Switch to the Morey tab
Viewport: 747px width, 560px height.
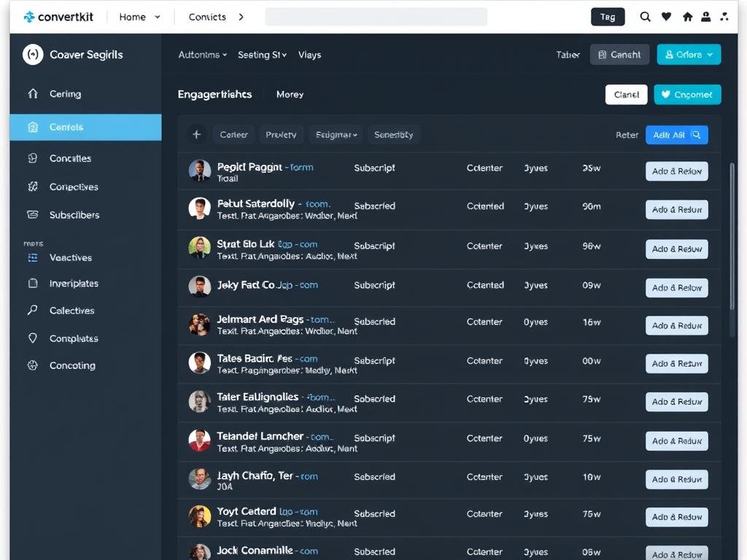(x=290, y=94)
